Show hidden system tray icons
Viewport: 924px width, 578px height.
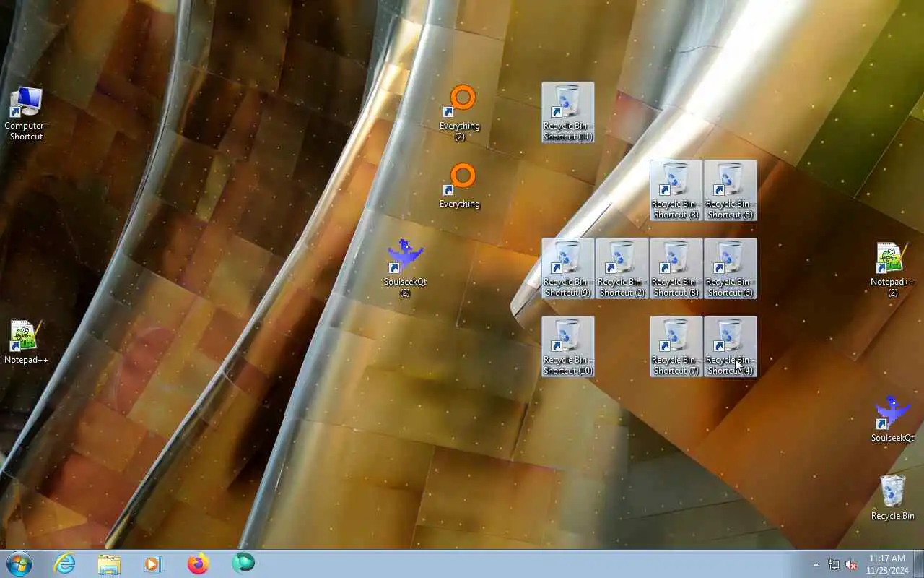coord(816,564)
